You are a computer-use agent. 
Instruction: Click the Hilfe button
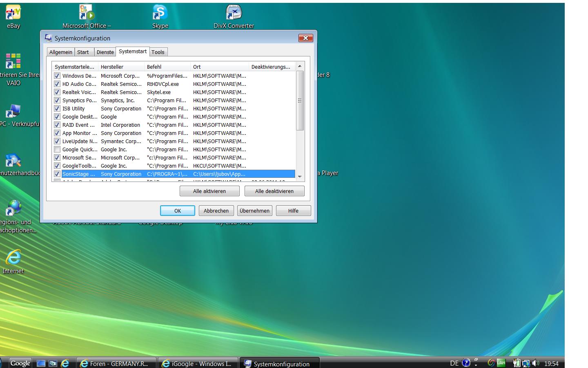click(x=293, y=211)
